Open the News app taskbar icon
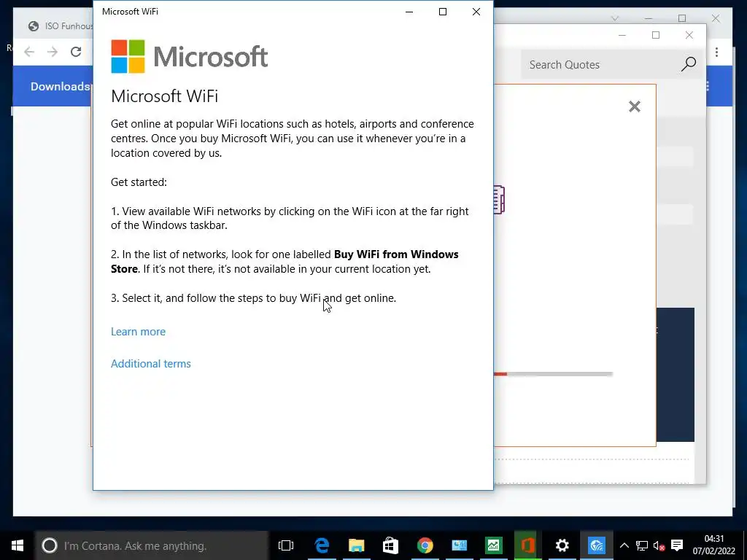Image resolution: width=747 pixels, height=560 pixels. click(x=460, y=545)
